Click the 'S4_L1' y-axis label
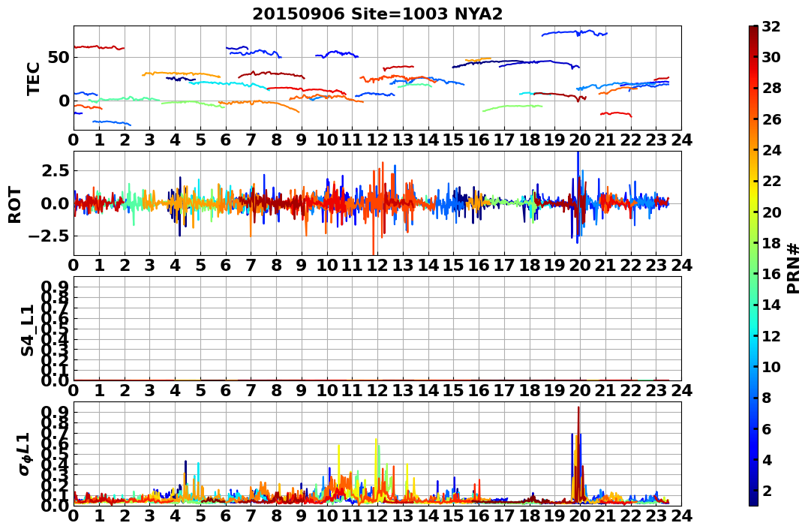 [27, 330]
